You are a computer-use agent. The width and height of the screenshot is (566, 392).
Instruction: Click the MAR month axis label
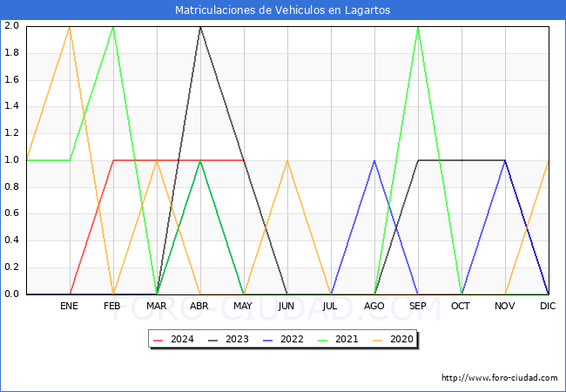(156, 306)
